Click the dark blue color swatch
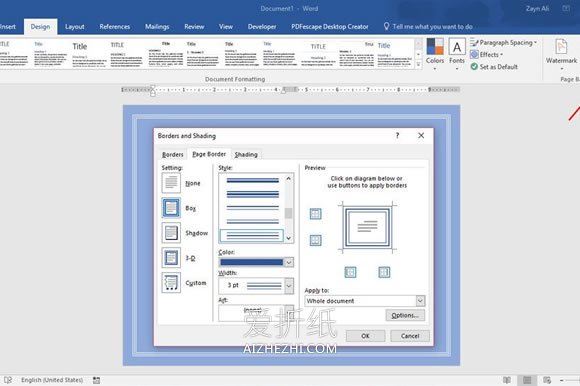Screen dimensions: 580x386 [251, 262]
